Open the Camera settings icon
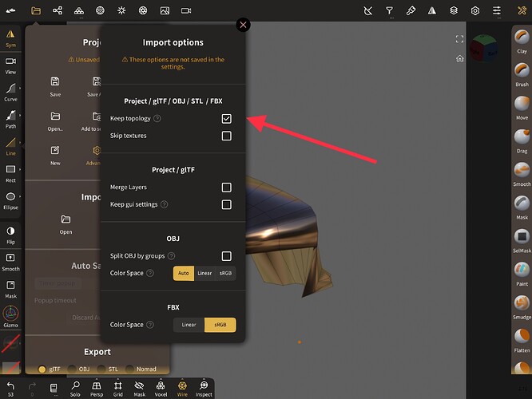532x399 pixels. [x=186, y=11]
